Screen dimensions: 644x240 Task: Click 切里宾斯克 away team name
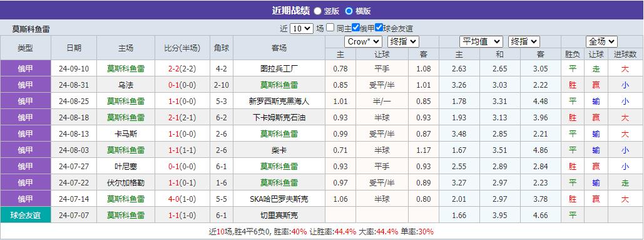click(x=279, y=216)
